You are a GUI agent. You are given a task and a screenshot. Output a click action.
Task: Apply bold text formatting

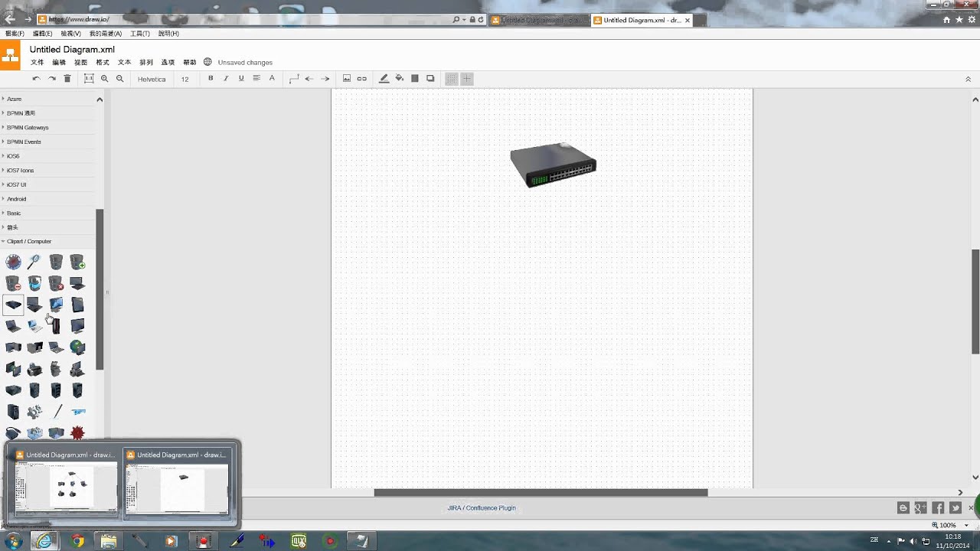211,79
